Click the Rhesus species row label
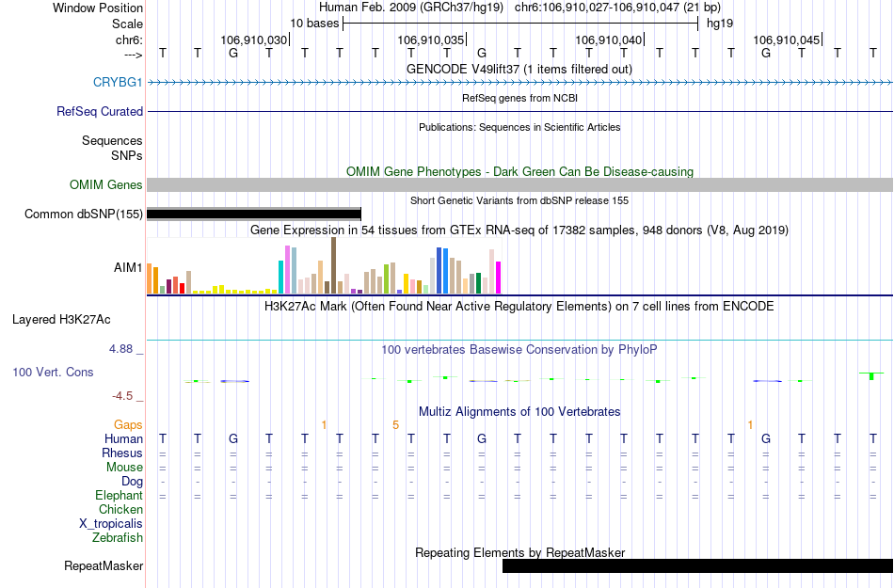Viewport: 894px width, 588px height. pos(122,453)
